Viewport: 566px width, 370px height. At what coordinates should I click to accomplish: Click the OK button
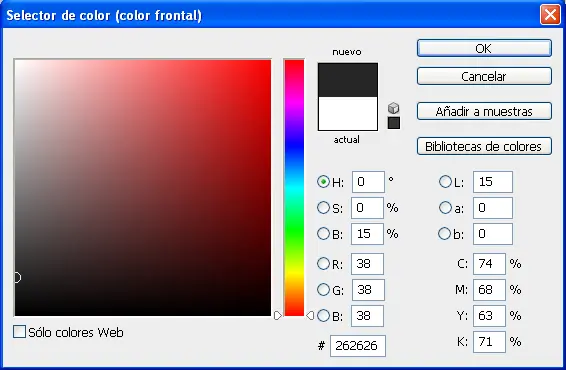[484, 48]
